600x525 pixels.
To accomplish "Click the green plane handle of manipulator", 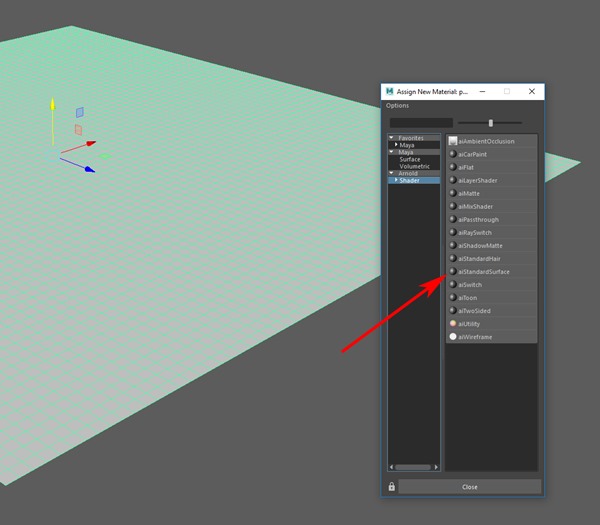I will tap(105, 156).
